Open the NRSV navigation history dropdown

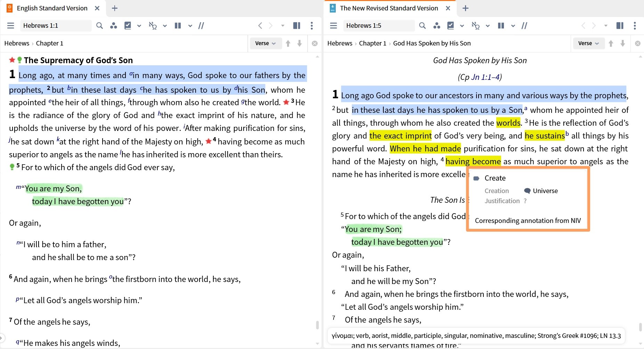(x=606, y=26)
